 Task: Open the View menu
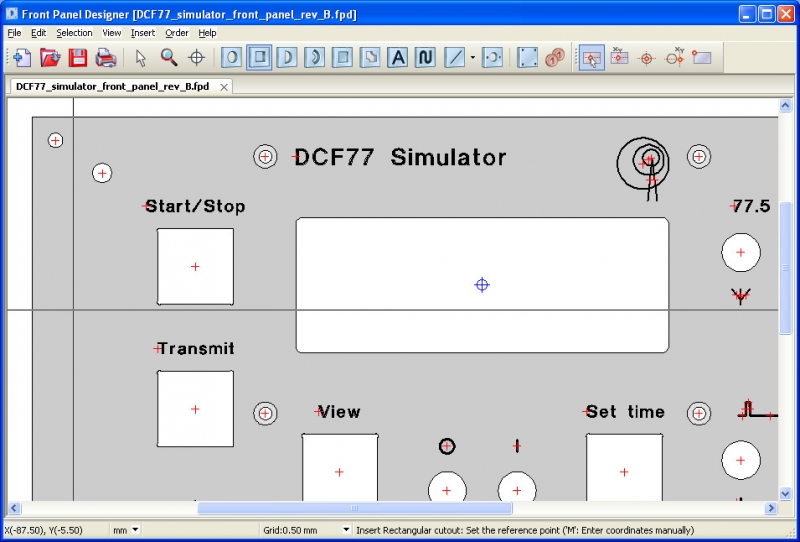(x=112, y=33)
